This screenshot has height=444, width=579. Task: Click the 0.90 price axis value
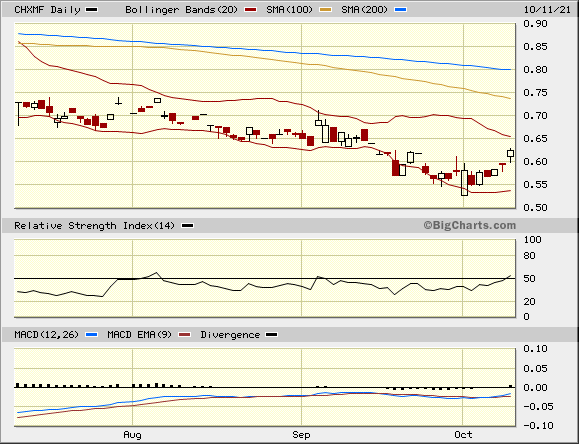(x=535, y=24)
